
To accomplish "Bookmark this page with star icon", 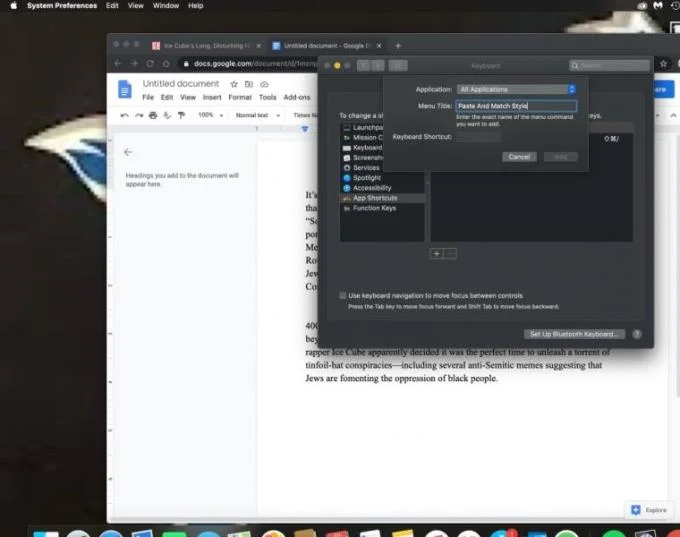I will pos(664,64).
